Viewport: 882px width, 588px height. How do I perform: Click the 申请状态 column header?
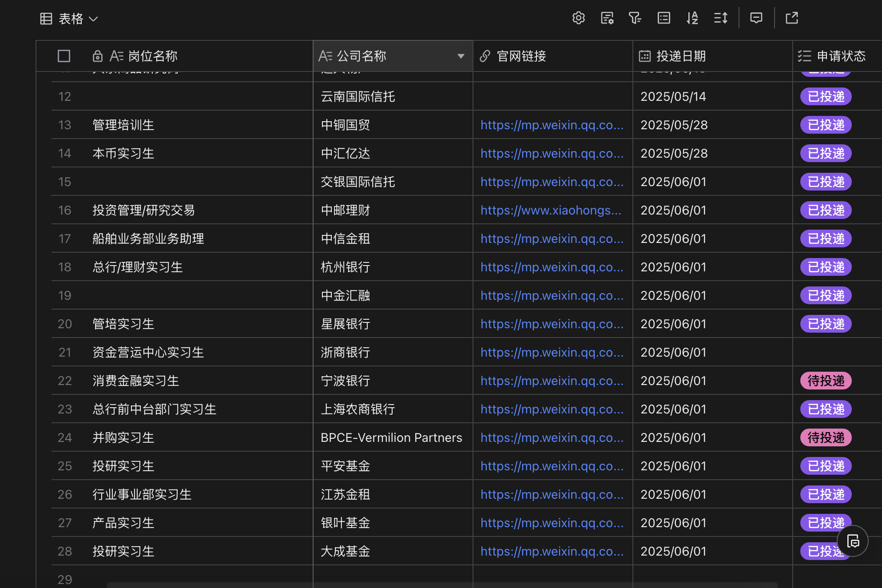click(x=837, y=56)
